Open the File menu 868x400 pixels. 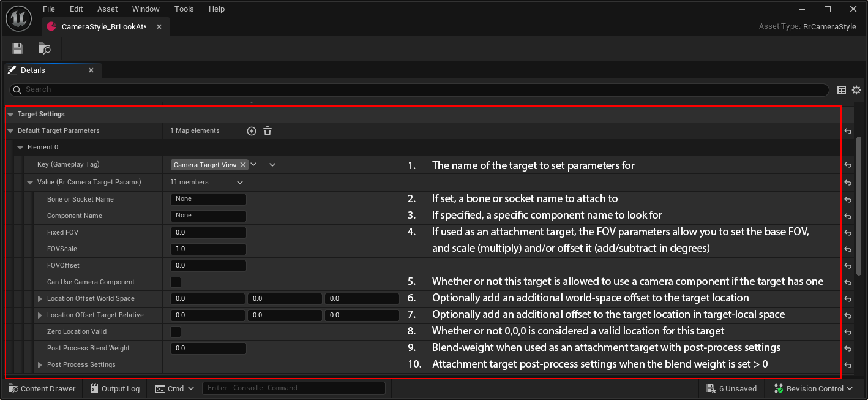(49, 9)
